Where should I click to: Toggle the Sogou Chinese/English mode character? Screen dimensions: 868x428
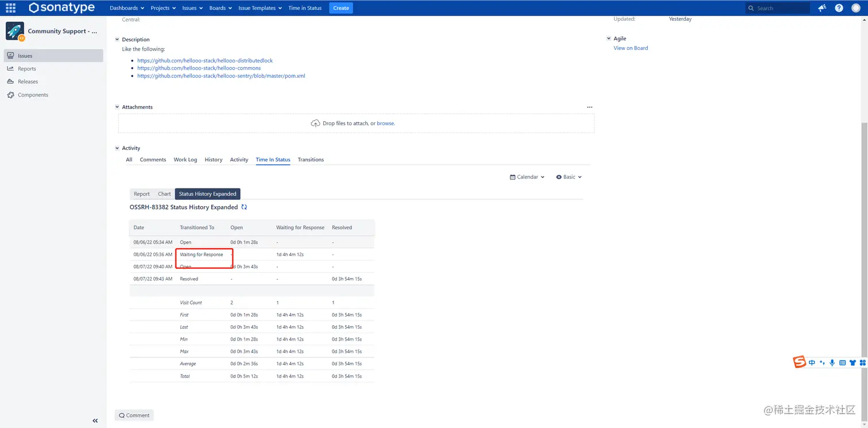(812, 363)
